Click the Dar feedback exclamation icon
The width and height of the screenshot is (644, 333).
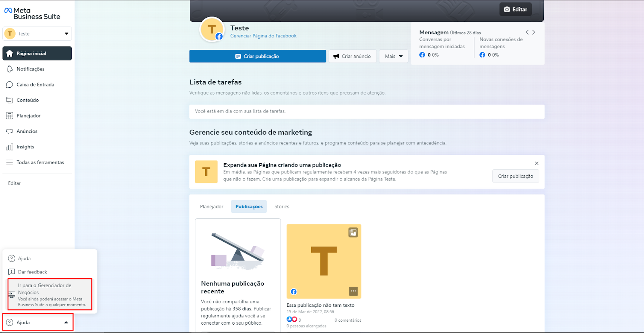coord(12,272)
